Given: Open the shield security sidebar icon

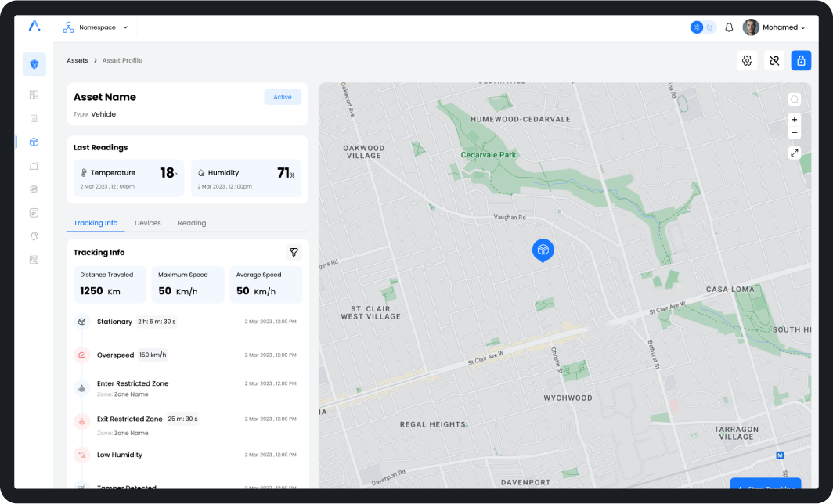Looking at the screenshot, I should point(34,64).
